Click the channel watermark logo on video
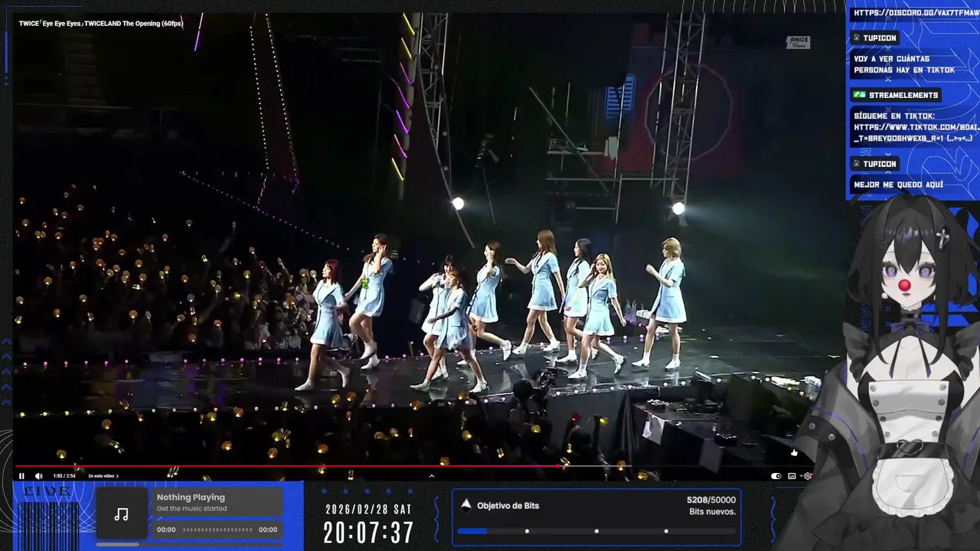Screen dimensions: 980x551 pyautogui.click(x=798, y=42)
